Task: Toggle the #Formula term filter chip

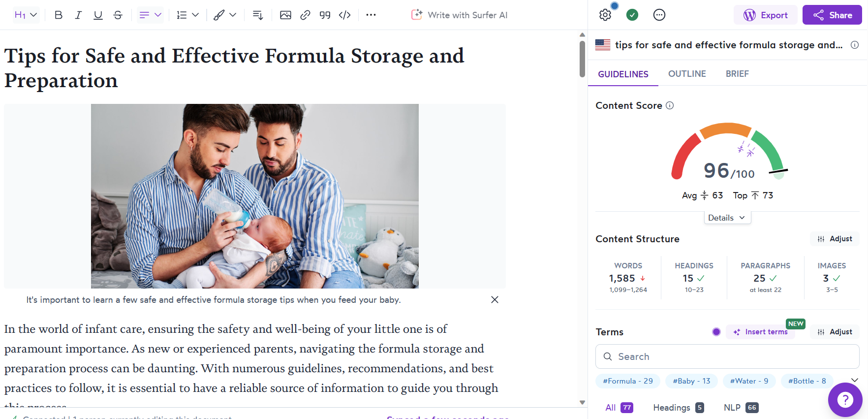Action: point(628,381)
